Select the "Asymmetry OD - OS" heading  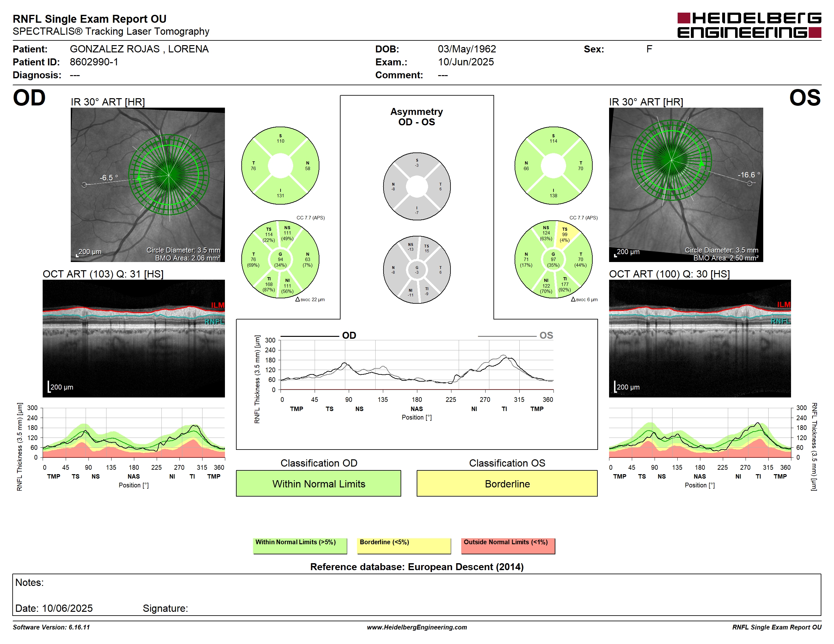pyautogui.click(x=417, y=117)
